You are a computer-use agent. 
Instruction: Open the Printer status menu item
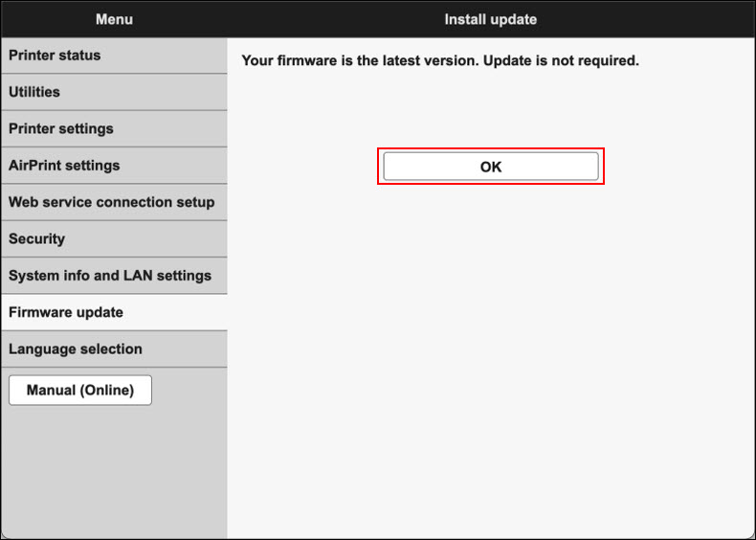point(55,56)
